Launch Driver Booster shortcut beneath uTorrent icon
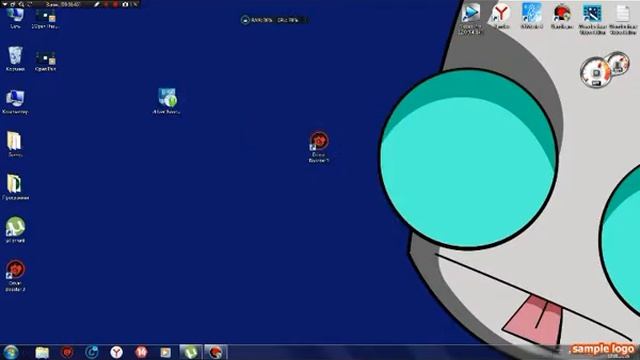 pyautogui.click(x=15, y=276)
